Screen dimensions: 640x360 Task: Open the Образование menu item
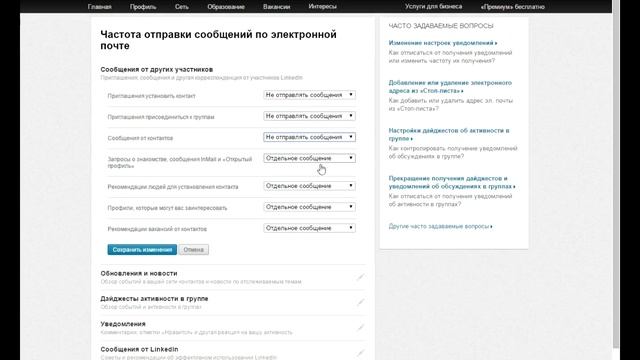pyautogui.click(x=226, y=7)
